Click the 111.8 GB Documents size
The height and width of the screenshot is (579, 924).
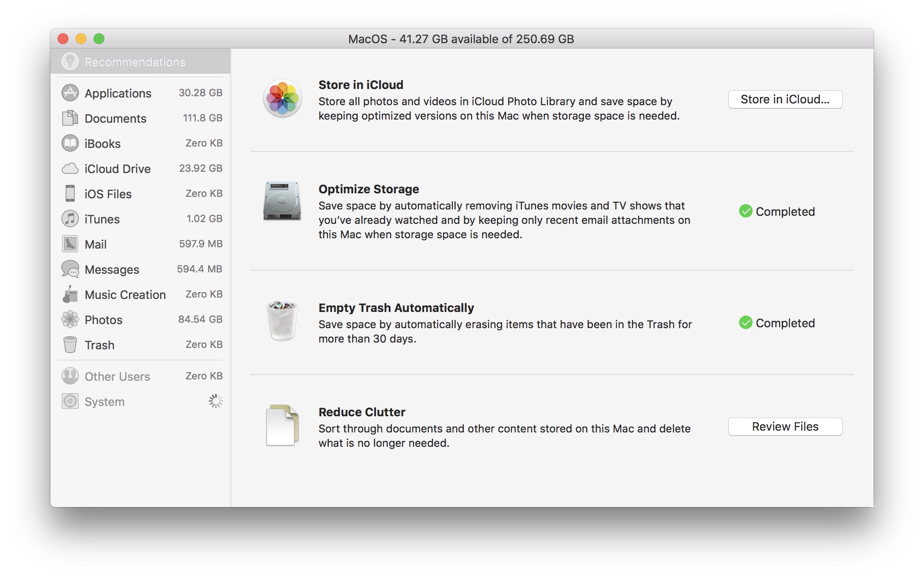(x=202, y=118)
